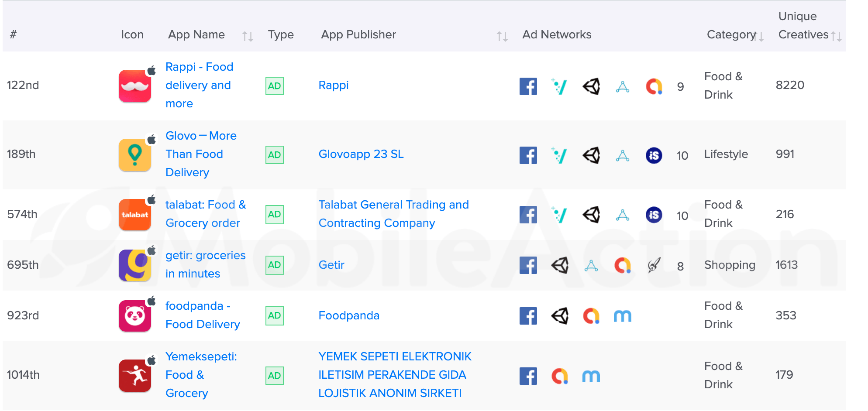Click the AD type badge in Rappi row
Screen dimensions: 868x411
(x=275, y=86)
